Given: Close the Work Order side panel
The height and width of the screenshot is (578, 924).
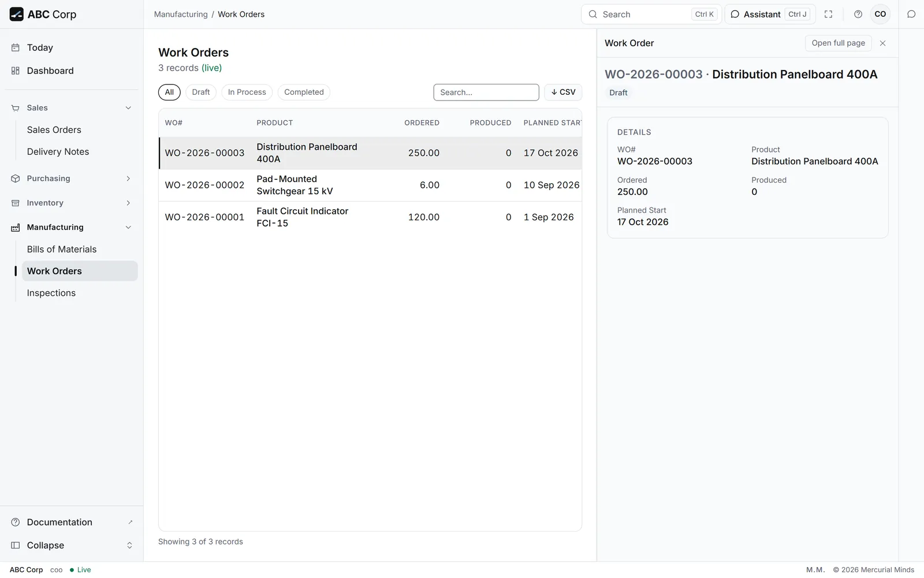Looking at the screenshot, I should [882, 43].
